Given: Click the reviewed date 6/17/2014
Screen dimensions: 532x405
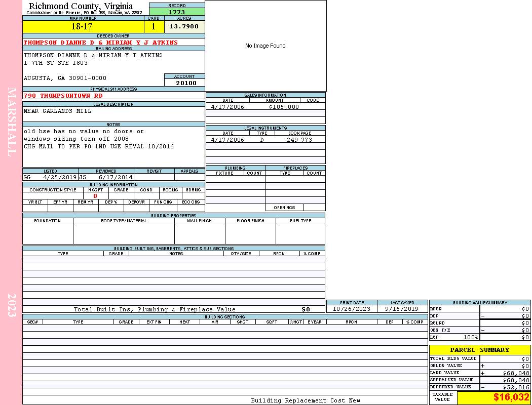Looking at the screenshot, I should pos(116,177).
